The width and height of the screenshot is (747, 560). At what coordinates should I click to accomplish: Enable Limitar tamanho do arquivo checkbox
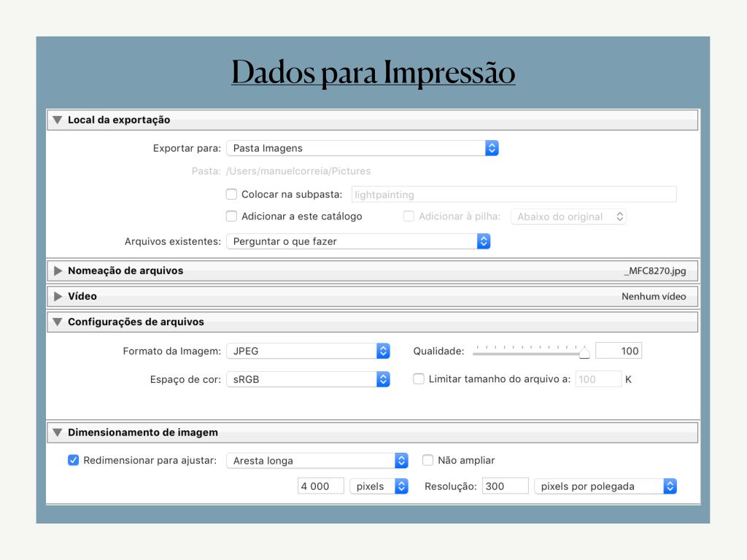click(419, 379)
